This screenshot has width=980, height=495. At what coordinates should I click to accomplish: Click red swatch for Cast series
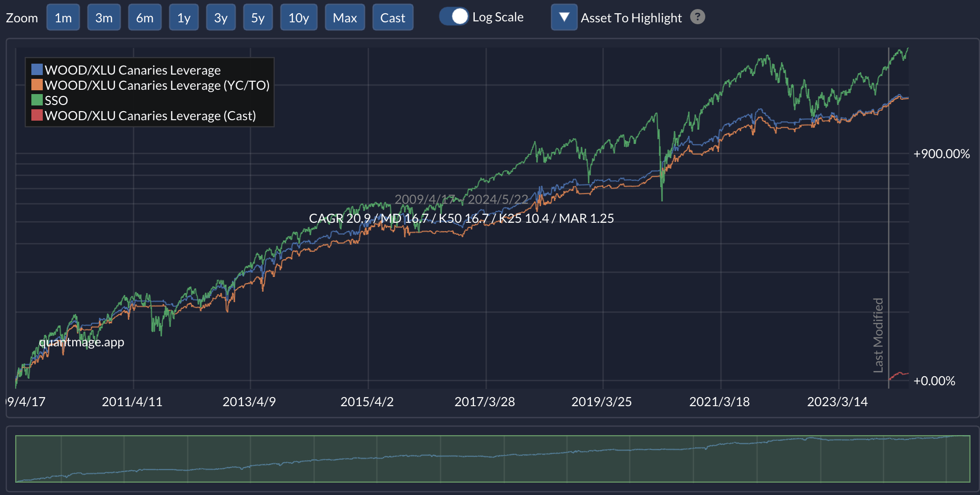37,115
